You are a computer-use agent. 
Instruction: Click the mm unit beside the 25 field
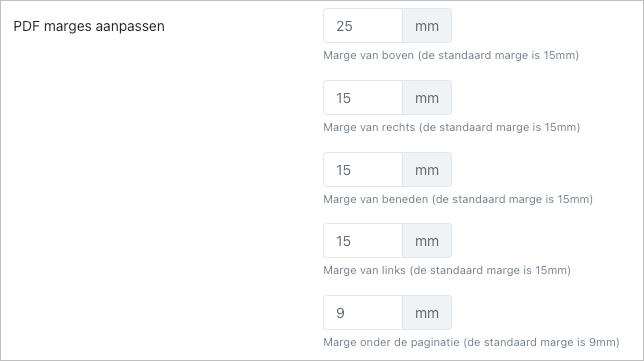click(427, 26)
